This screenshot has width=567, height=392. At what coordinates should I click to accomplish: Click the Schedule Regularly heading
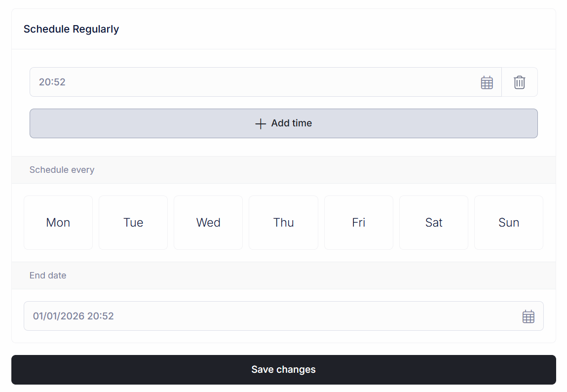point(71,29)
